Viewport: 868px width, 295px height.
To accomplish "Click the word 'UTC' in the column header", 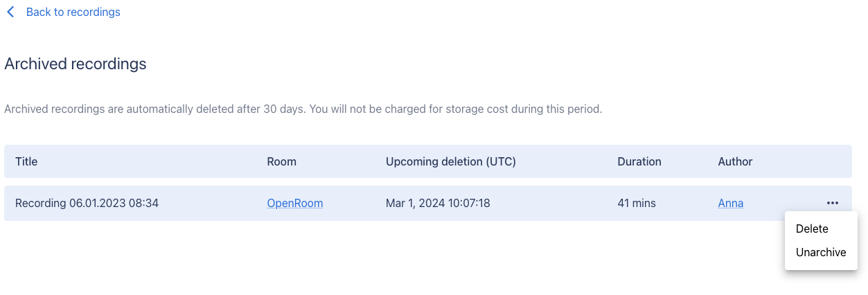I will (x=500, y=161).
